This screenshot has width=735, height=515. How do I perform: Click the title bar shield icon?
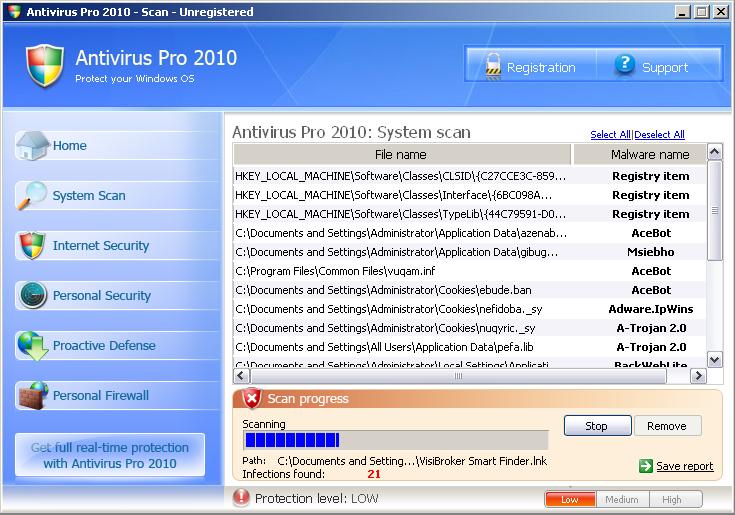tap(15, 12)
